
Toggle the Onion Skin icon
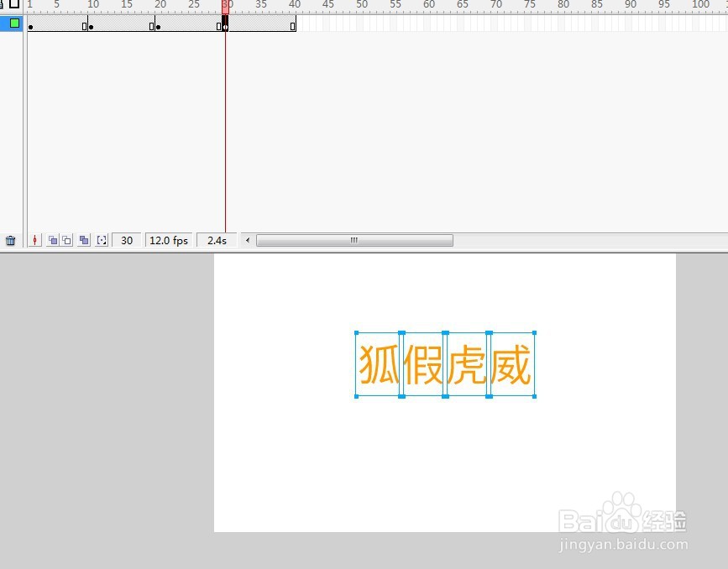(50, 240)
